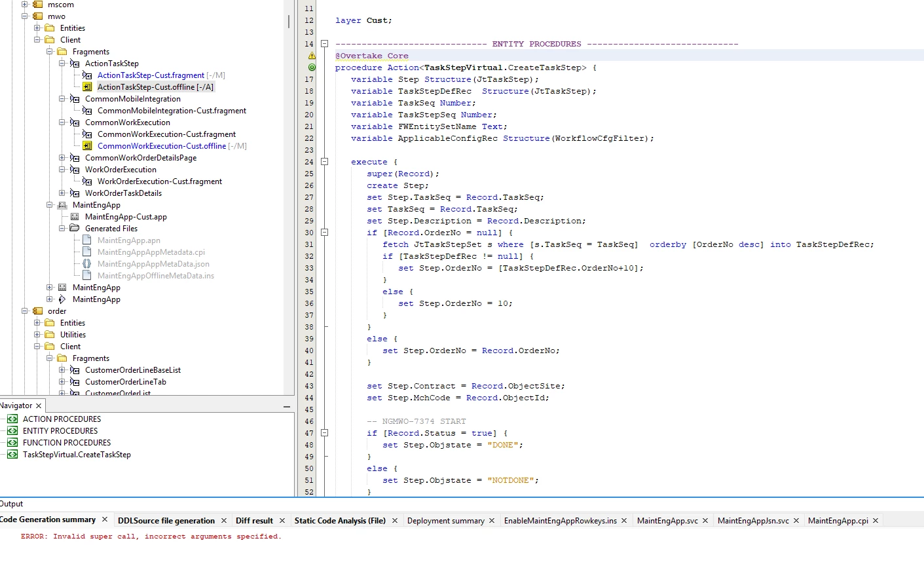This screenshot has height=568, width=924.
Task: Expand the mwo Entities folder
Action: coord(37,28)
